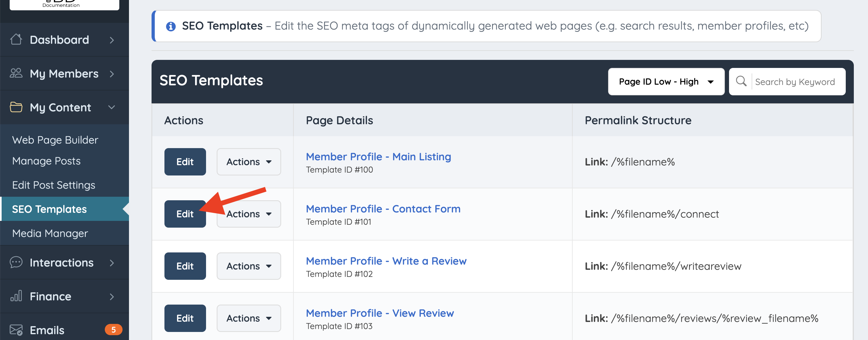
Task: Open Web Page Builder in sidebar
Action: pyautogui.click(x=55, y=140)
